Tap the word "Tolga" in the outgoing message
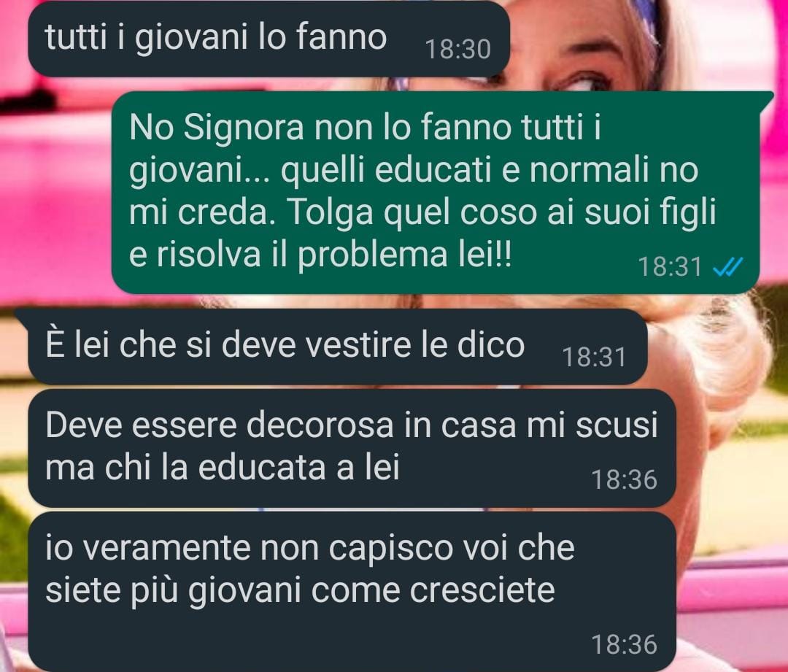Screen dimensions: 788x672 [x=331, y=214]
